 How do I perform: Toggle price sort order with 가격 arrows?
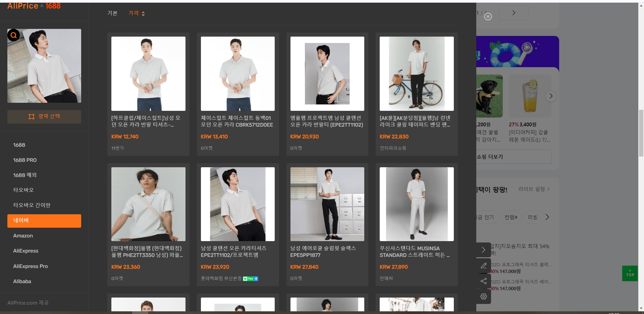click(137, 13)
